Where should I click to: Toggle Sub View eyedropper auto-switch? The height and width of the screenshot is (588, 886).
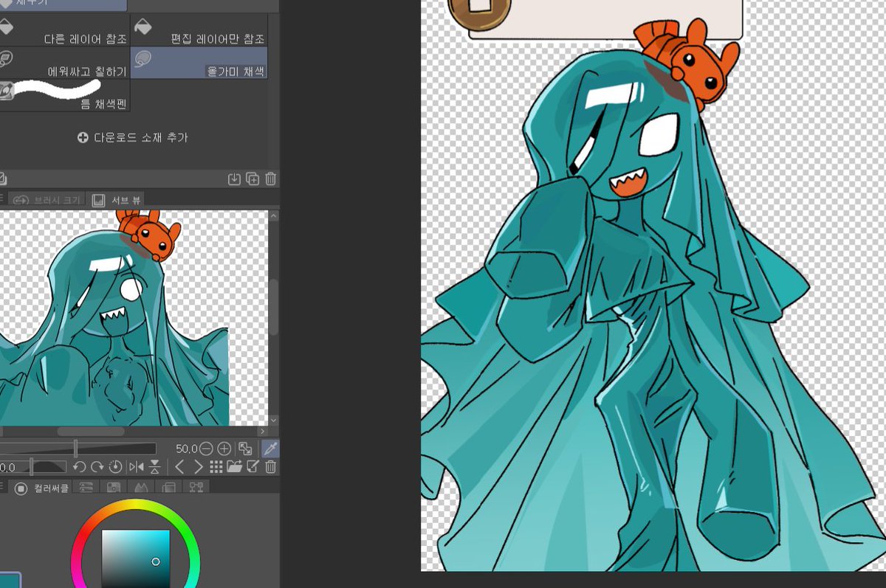pos(270,449)
